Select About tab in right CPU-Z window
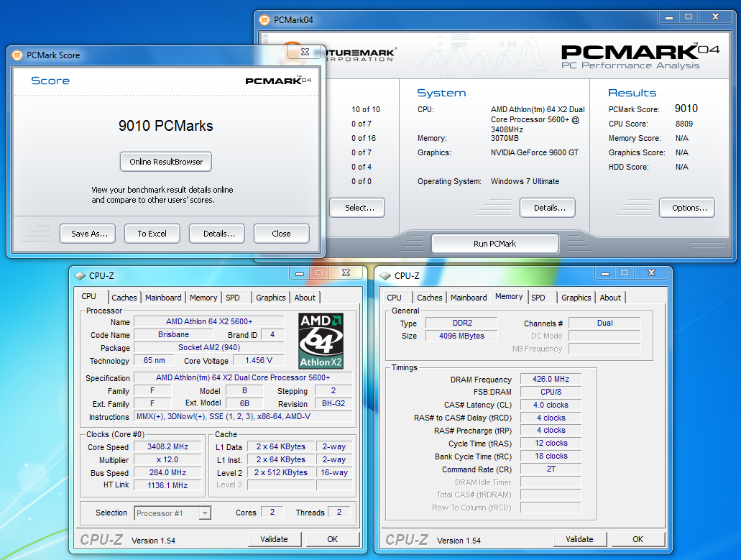741x560 pixels. coord(610,298)
